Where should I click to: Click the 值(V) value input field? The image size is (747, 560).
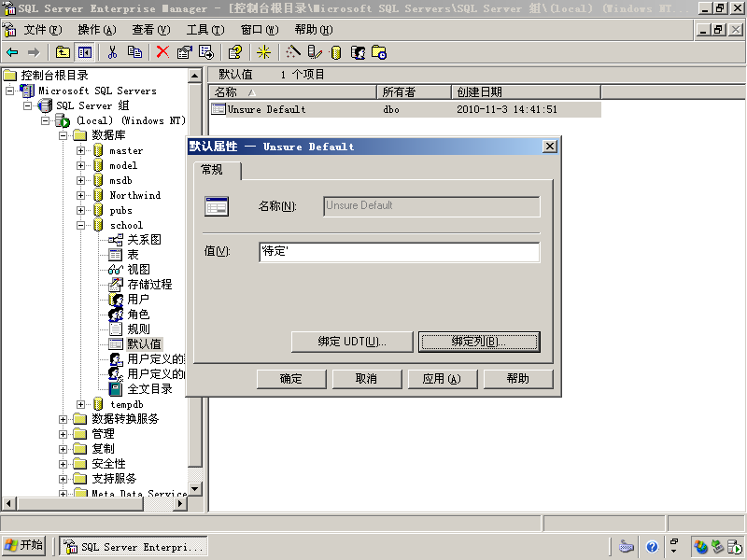tap(400, 252)
